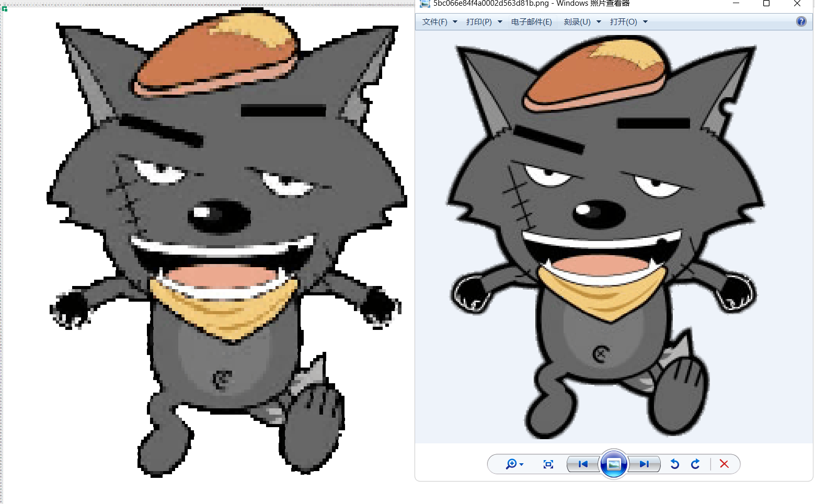
Task: Expand the 打开(O) dropdown arrow
Action: (645, 21)
